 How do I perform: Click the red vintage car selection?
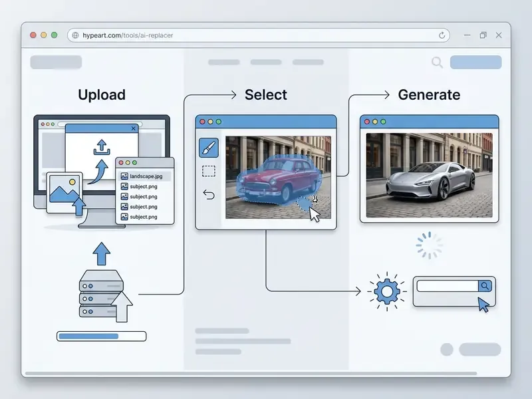278,181
